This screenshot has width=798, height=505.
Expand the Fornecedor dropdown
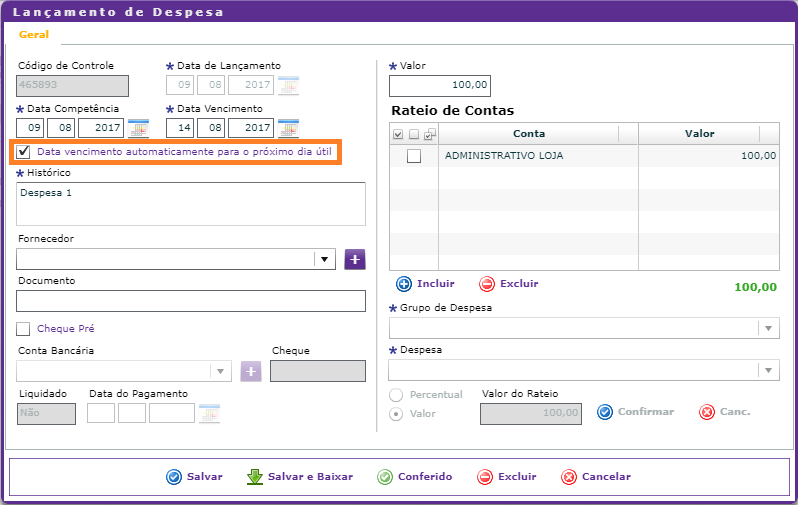(x=324, y=260)
